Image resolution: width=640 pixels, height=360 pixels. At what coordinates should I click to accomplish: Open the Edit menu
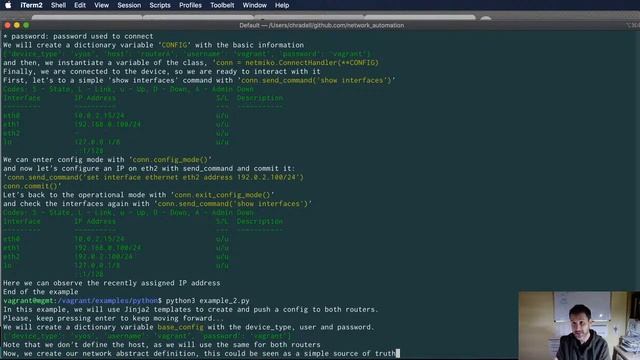point(80,5)
